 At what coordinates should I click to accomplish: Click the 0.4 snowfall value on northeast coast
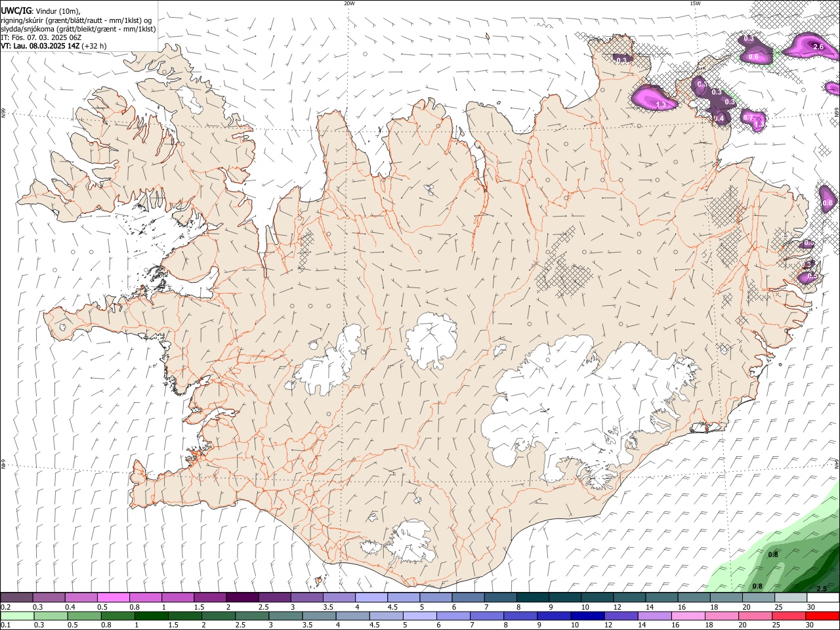click(x=719, y=119)
